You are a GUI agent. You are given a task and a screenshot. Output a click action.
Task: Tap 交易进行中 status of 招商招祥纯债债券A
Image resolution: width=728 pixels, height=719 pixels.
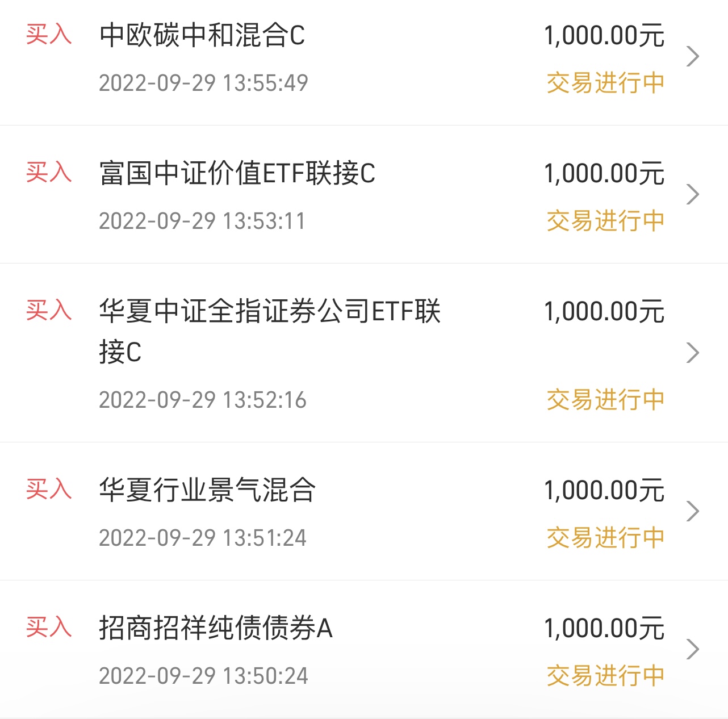point(605,676)
